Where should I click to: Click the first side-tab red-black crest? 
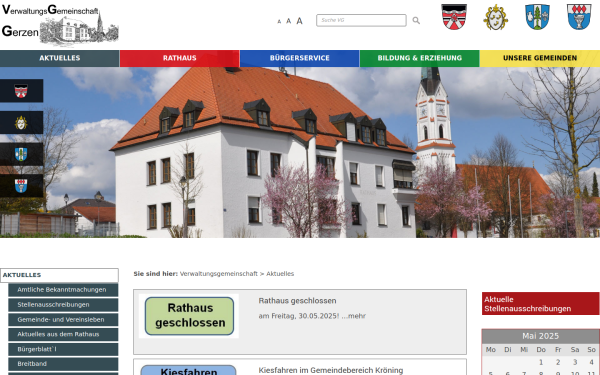pyautogui.click(x=21, y=91)
